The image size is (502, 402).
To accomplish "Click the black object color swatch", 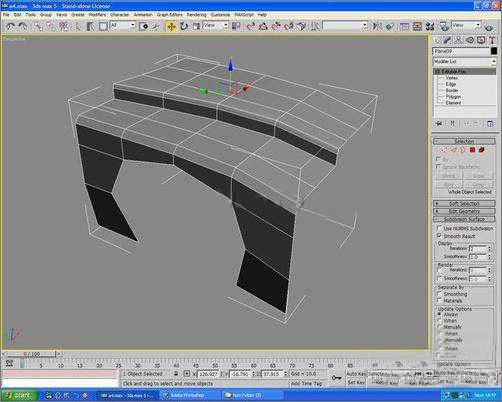I will click(494, 51).
